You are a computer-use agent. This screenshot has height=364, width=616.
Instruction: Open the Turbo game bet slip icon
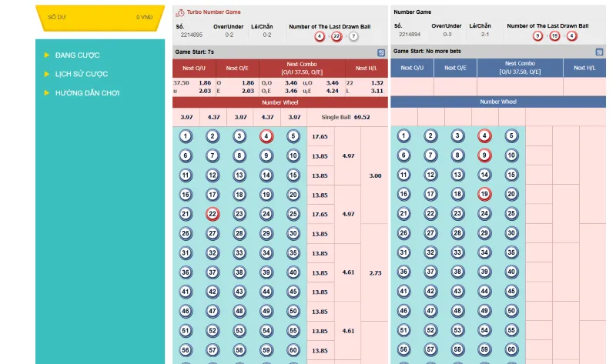click(380, 52)
